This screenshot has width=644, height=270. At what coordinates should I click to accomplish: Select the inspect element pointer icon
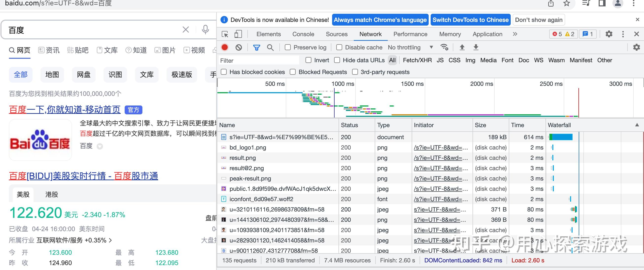click(225, 34)
